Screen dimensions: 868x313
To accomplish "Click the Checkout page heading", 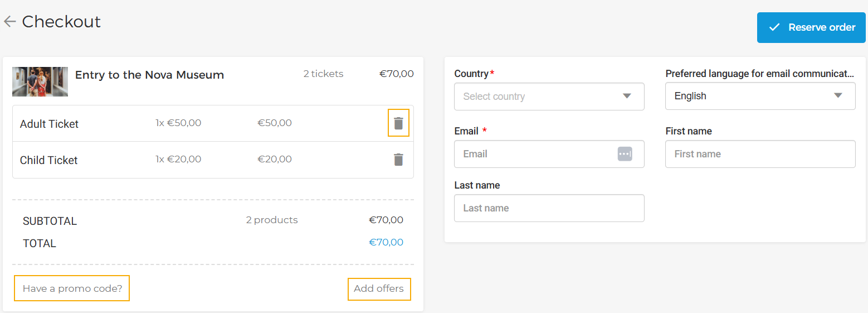I will pyautogui.click(x=61, y=22).
